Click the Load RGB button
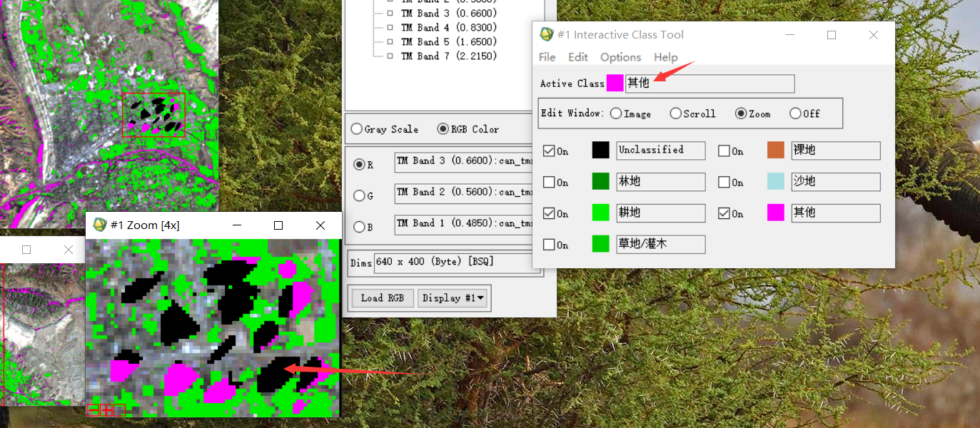This screenshot has height=428, width=980. click(383, 297)
